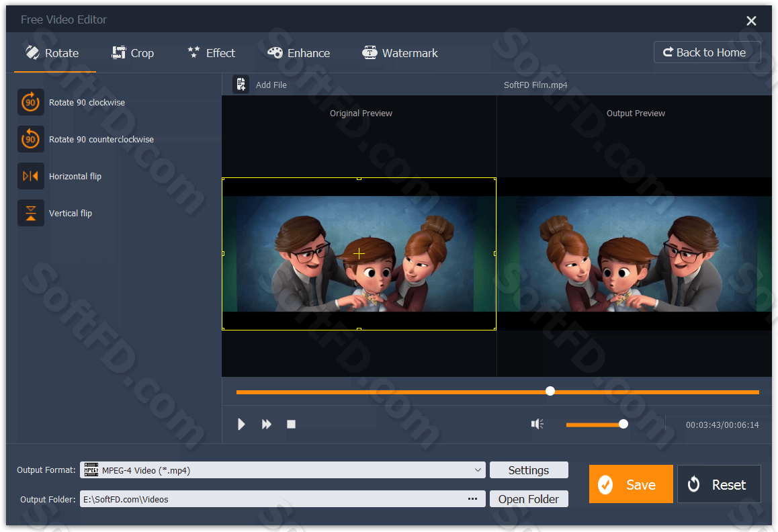Click the Horizontal flip icon
Image resolution: width=778 pixels, height=532 pixels.
31,176
